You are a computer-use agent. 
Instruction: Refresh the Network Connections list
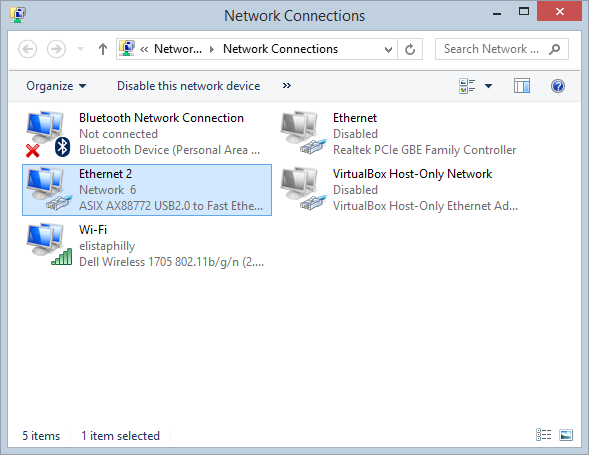pyautogui.click(x=410, y=49)
